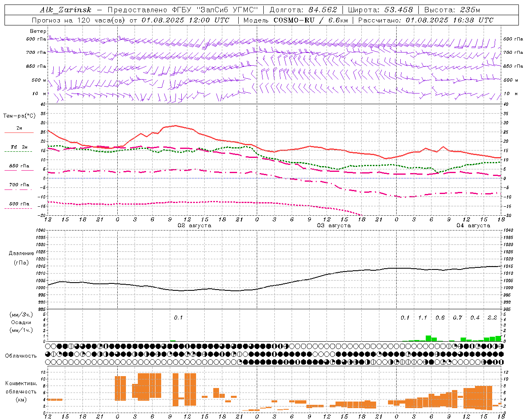525x420 pixels.
Task: Click the 0.4 precipitation total
Action: (475, 318)
